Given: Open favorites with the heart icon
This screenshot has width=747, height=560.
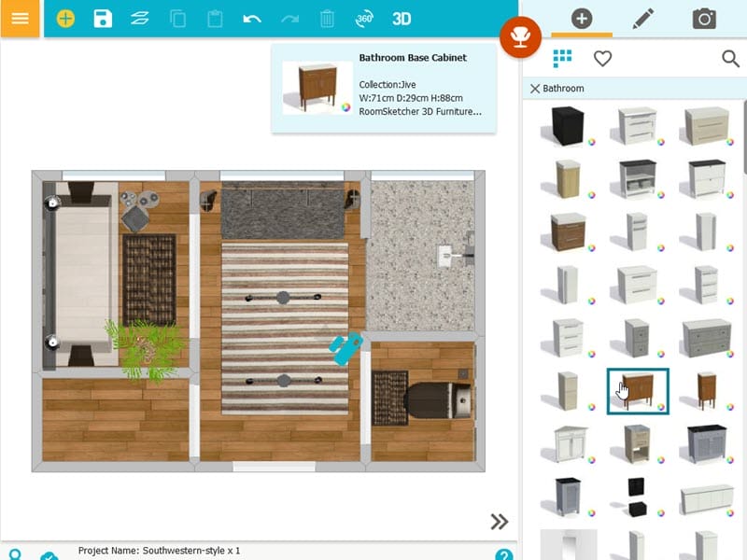Looking at the screenshot, I should point(603,58).
